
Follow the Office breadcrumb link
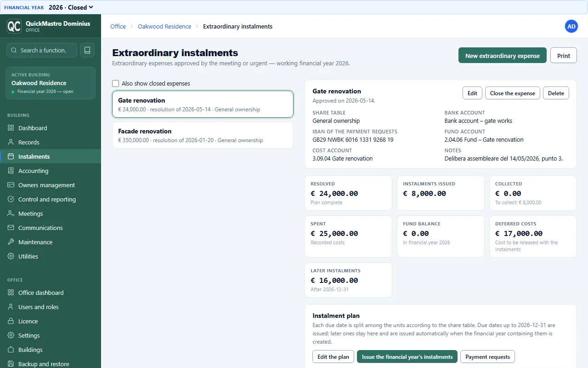pos(118,26)
